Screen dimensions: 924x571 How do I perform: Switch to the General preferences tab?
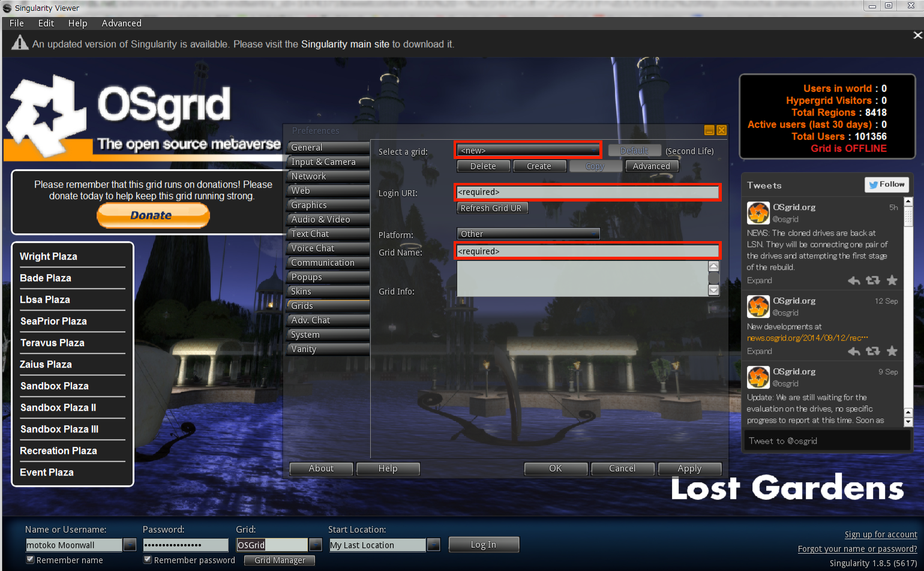tap(328, 148)
